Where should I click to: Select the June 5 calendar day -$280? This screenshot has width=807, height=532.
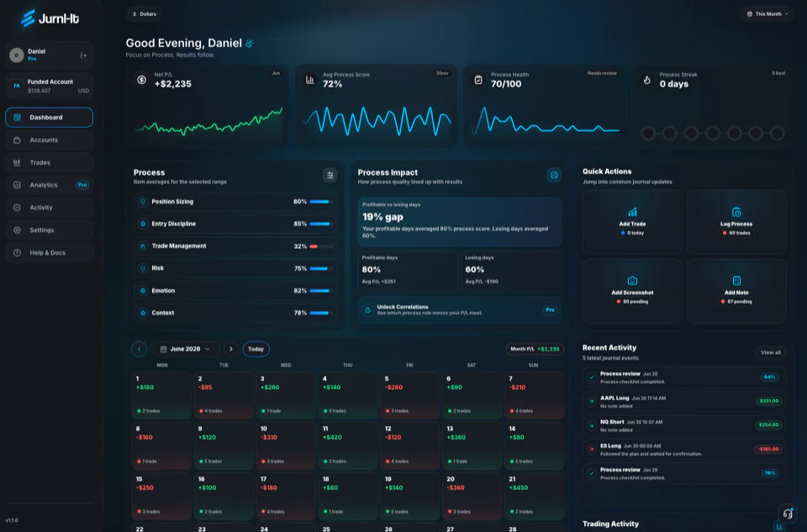(409, 395)
